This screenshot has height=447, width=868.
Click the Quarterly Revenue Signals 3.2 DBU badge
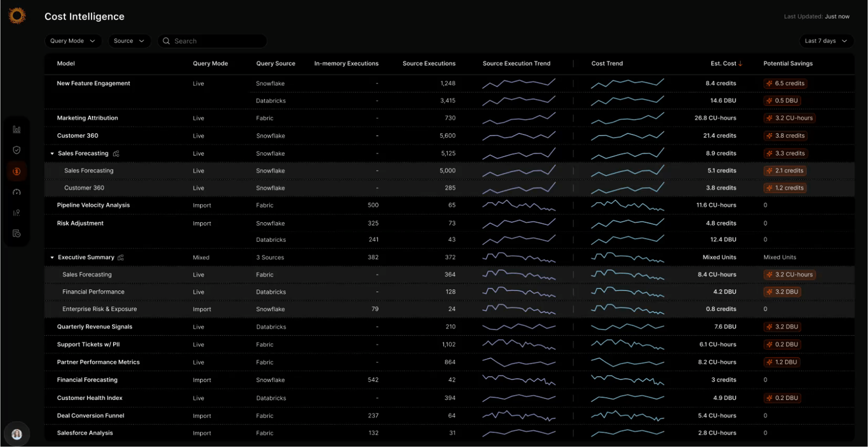click(x=782, y=327)
